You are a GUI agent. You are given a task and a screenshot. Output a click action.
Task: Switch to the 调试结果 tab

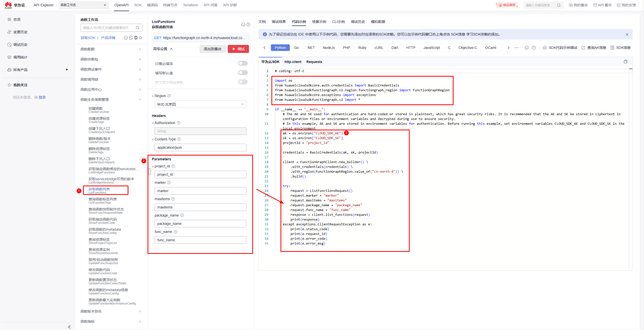(278, 22)
